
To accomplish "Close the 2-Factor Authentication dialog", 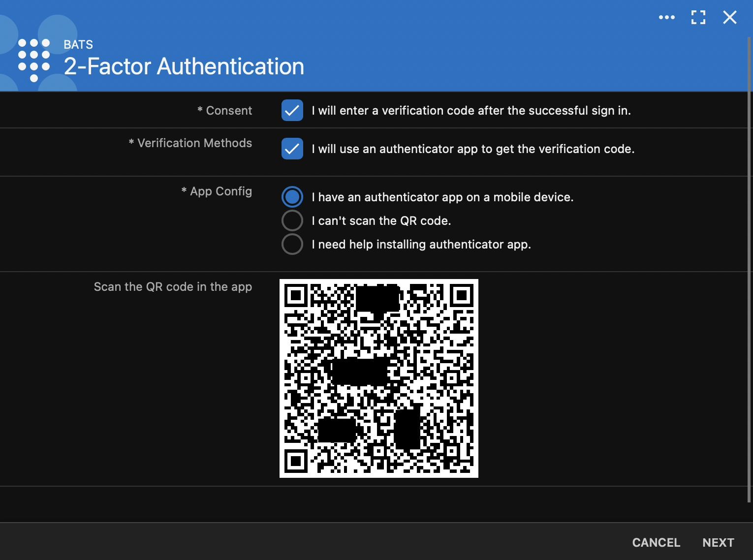I will point(729,17).
